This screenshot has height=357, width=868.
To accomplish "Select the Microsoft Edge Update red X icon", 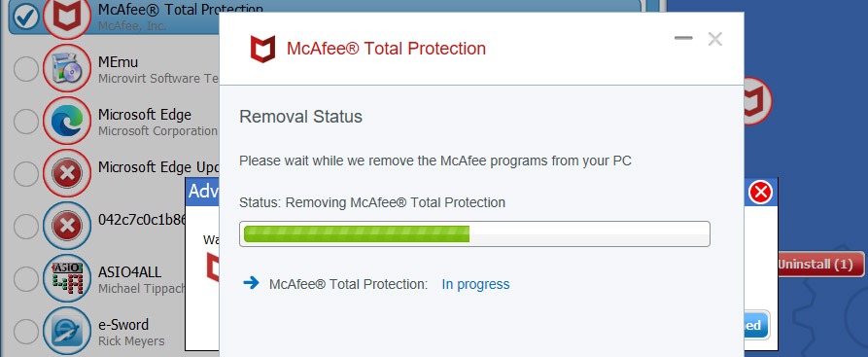I will tap(66, 173).
